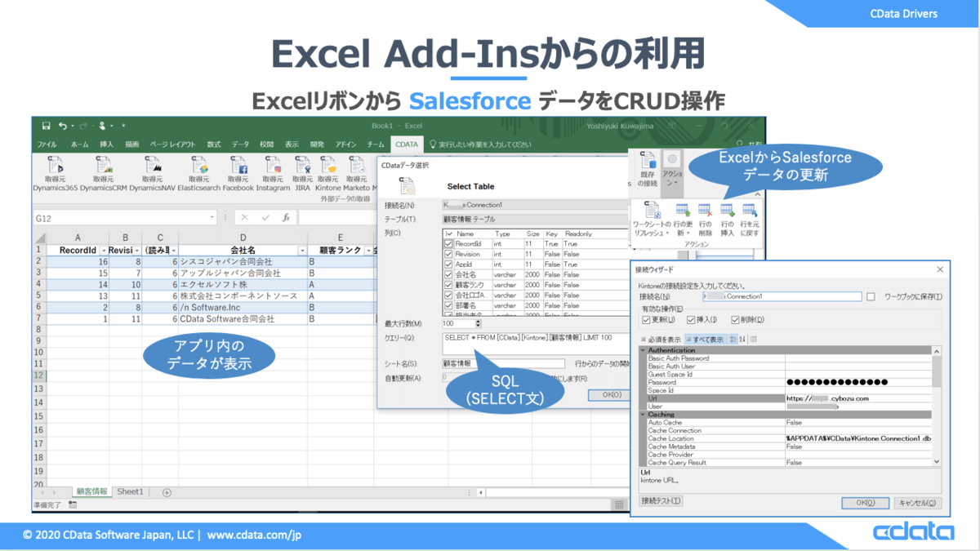
Task: Click the wizard property grid vertical scrollbar
Action: click(937, 406)
